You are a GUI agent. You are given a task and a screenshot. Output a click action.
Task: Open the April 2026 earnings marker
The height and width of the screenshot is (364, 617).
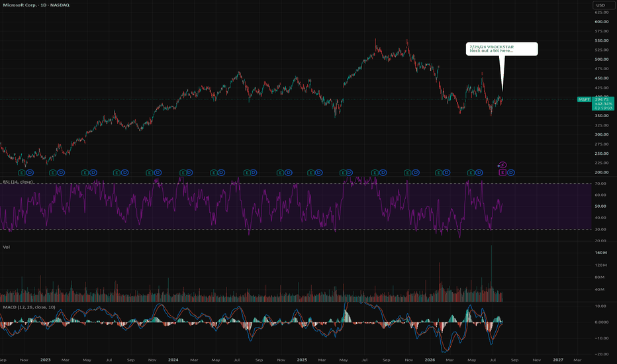coord(471,172)
